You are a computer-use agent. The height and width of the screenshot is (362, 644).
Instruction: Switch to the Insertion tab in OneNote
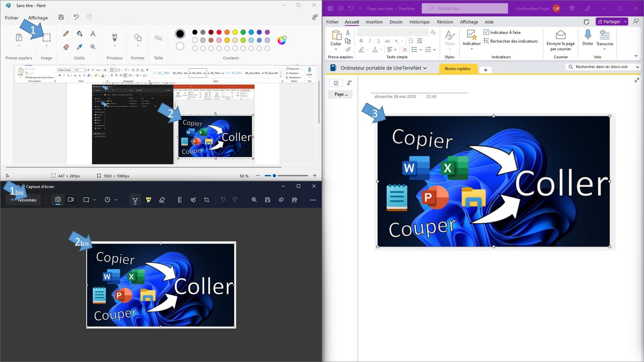pos(374,22)
